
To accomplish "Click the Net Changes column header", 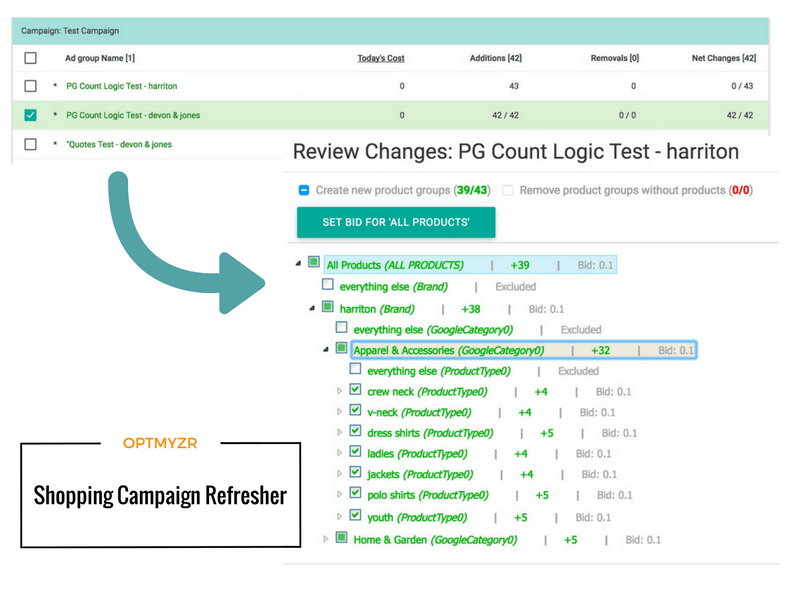I will coord(723,58).
